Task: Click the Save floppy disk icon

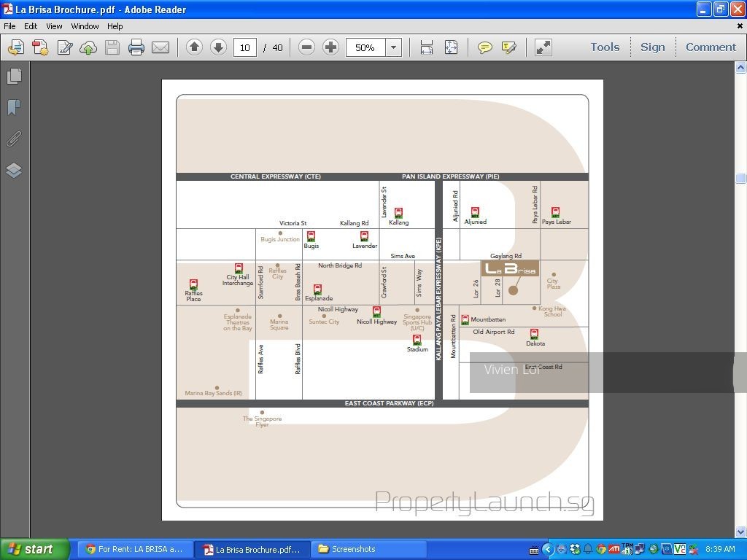Action: [x=112, y=47]
